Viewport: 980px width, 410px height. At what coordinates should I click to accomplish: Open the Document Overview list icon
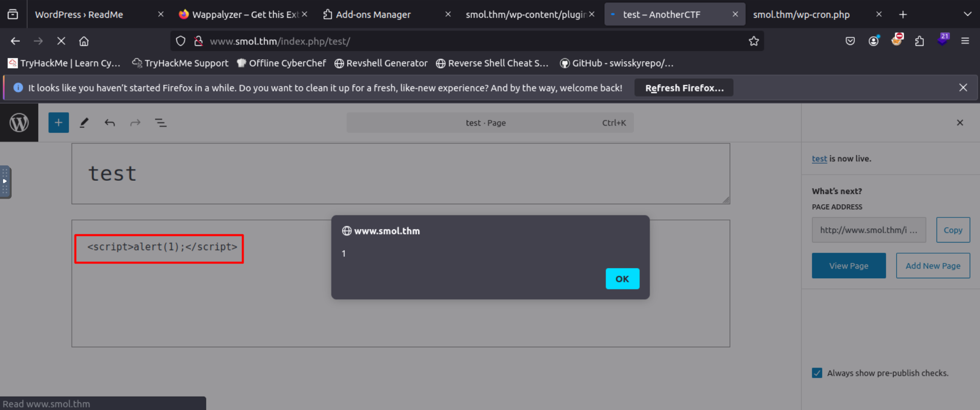tap(161, 123)
